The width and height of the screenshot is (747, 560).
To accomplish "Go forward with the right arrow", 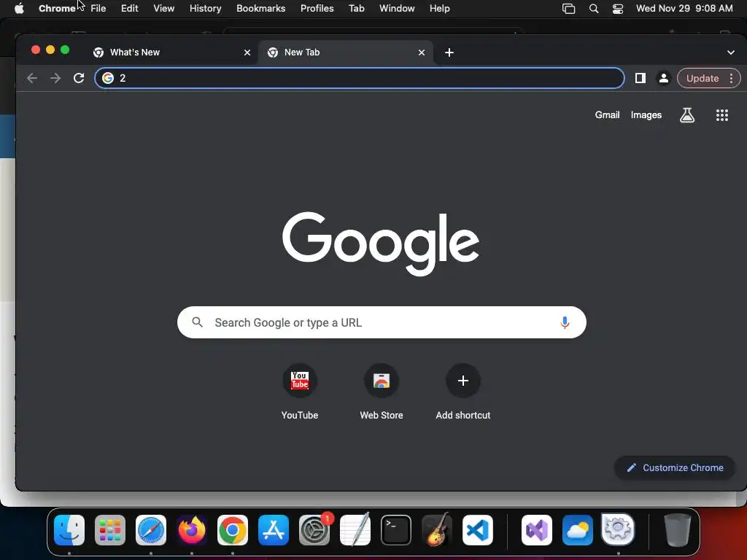I will point(55,78).
